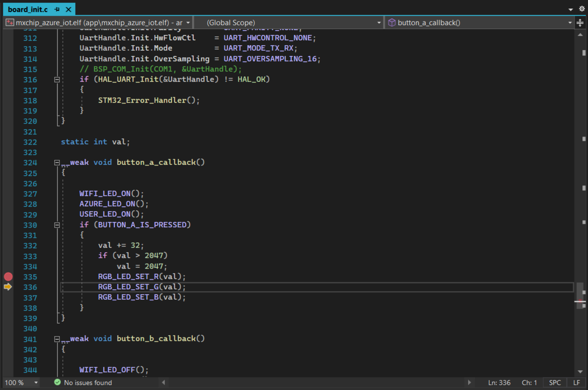Click the Ln: 336 line indicator

(x=499, y=382)
